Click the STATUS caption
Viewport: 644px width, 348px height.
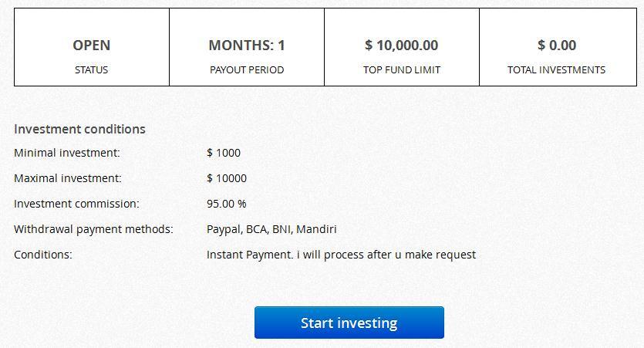point(91,69)
